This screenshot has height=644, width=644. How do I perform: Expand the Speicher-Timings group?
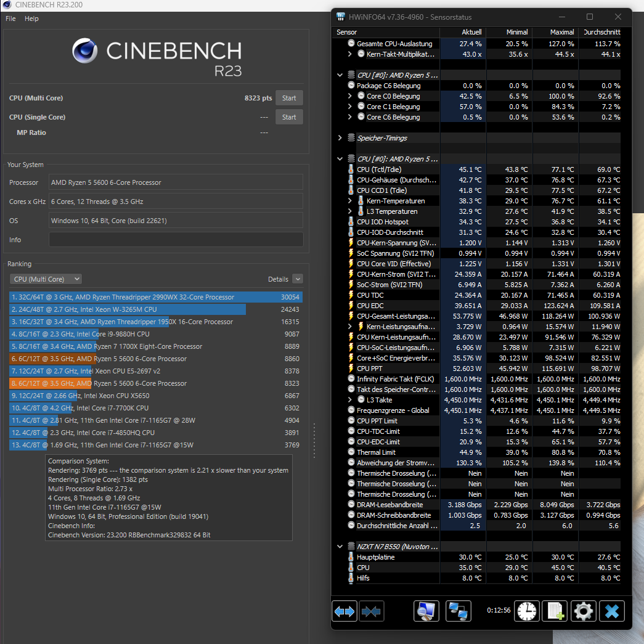pyautogui.click(x=340, y=137)
